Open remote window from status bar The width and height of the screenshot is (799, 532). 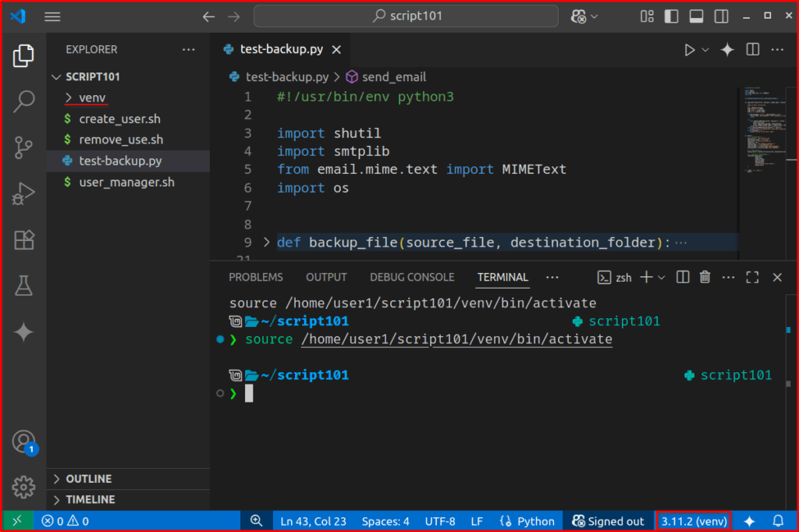coord(17,521)
